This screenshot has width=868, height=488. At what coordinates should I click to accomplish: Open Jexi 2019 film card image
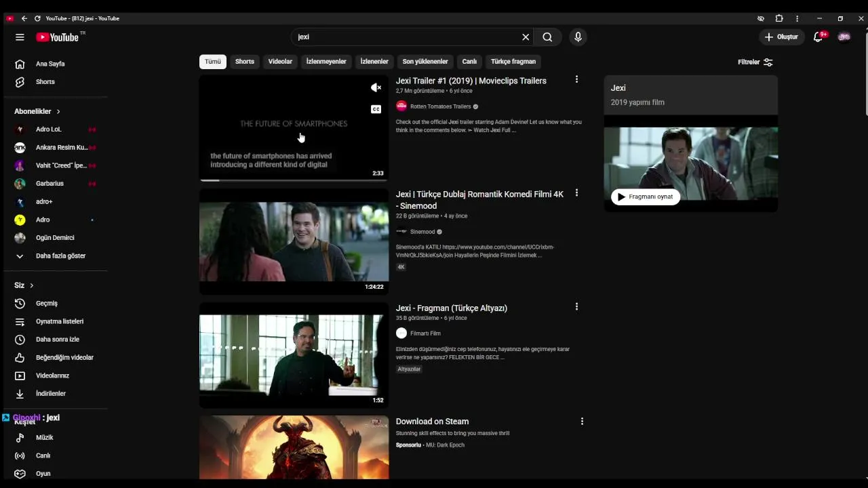pos(691,163)
